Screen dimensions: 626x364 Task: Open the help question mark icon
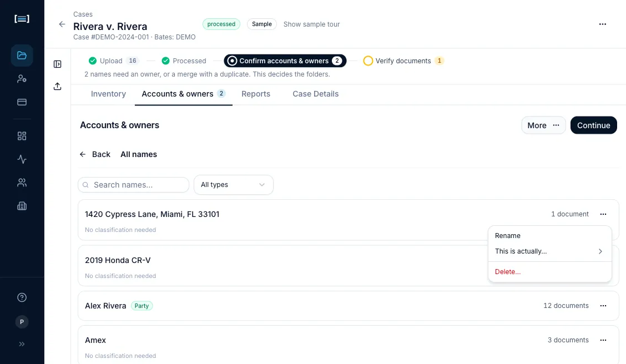22,297
